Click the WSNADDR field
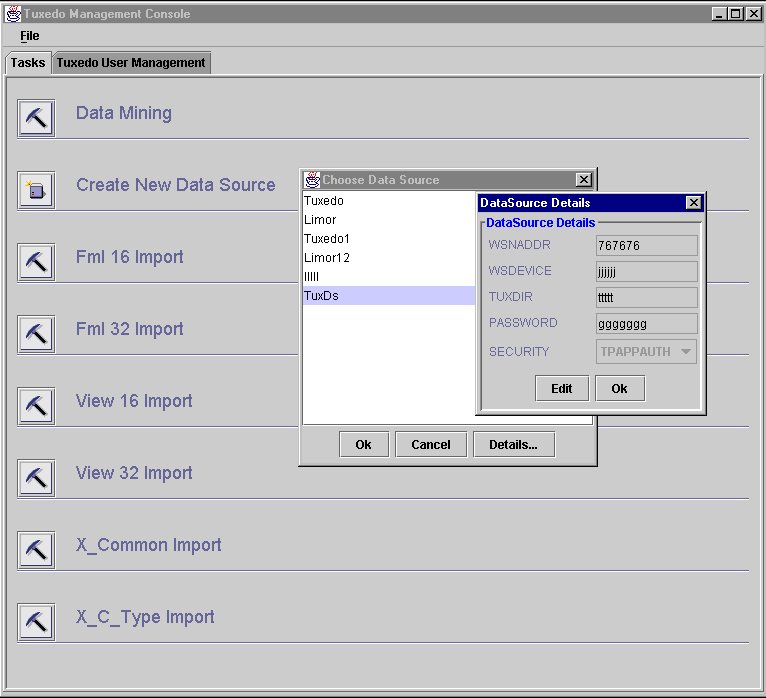Viewport: 766px width, 698px height. point(647,245)
